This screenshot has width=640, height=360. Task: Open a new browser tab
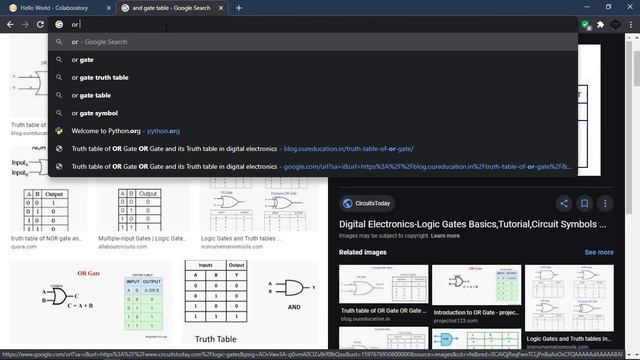pyautogui.click(x=239, y=8)
